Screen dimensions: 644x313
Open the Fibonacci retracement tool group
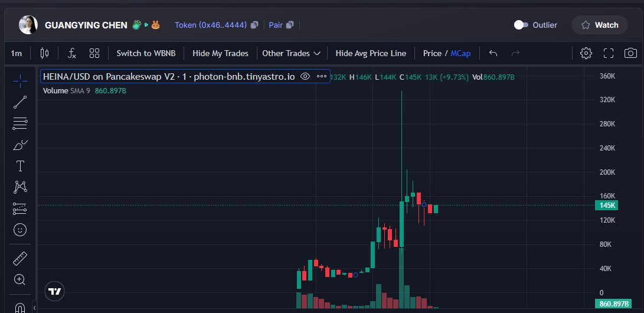[20, 123]
